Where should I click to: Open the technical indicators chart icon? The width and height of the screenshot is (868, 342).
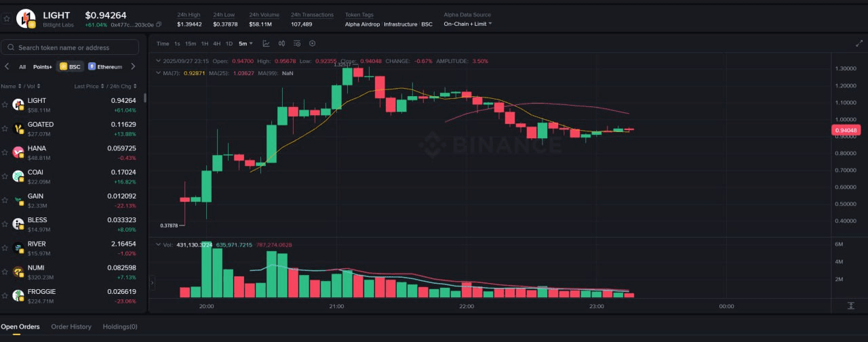click(266, 43)
